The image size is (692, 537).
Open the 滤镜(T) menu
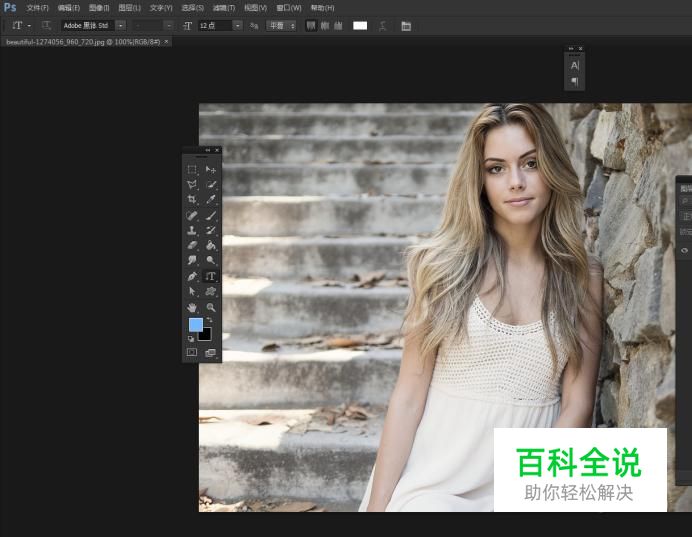click(224, 8)
